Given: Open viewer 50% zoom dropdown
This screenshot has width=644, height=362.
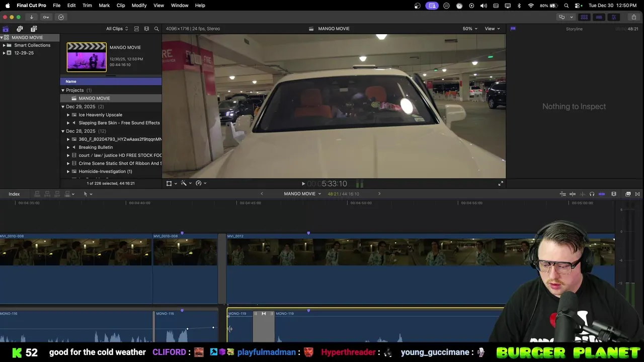Looking at the screenshot, I should [x=470, y=29].
